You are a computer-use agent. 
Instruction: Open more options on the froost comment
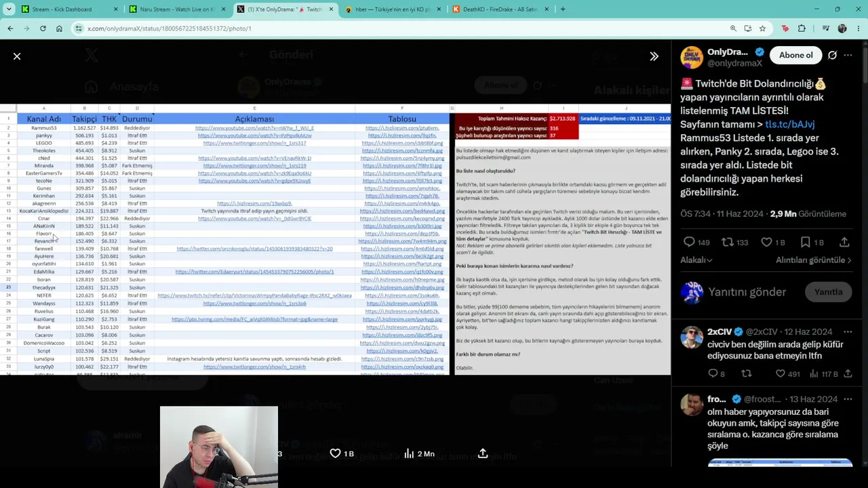coord(848,399)
